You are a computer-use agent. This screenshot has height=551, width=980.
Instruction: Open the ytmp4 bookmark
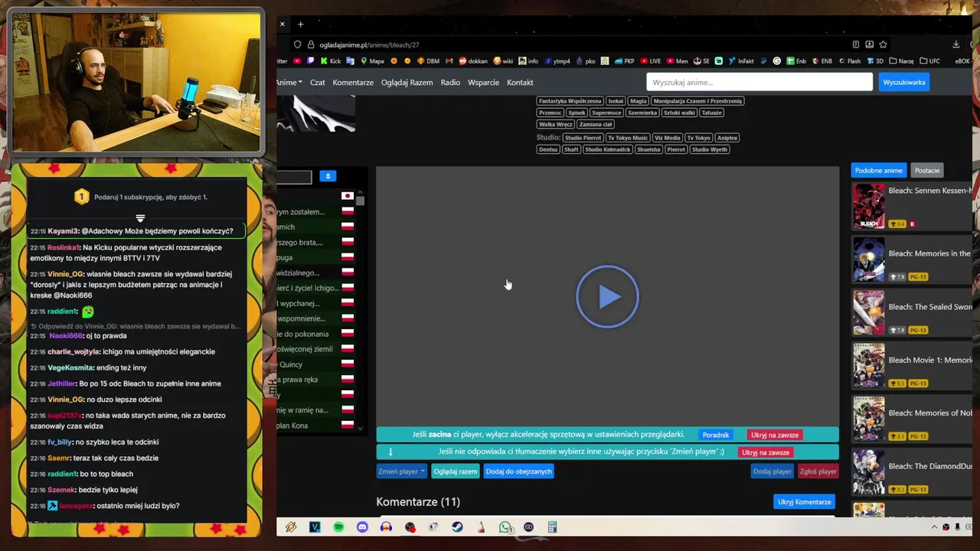click(557, 61)
